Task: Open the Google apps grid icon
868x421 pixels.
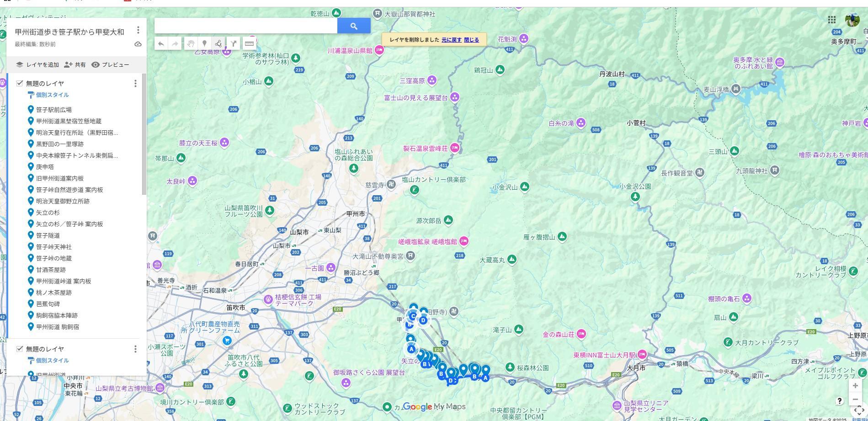Action: click(x=832, y=20)
